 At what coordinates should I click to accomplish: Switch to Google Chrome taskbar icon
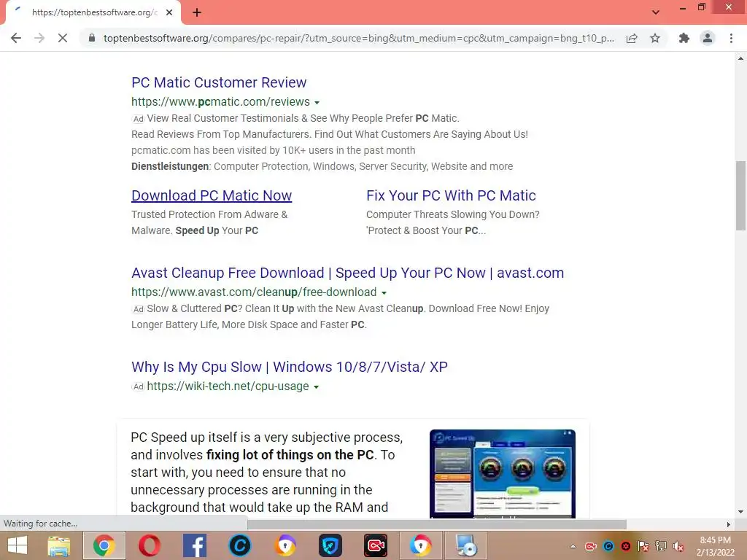tap(104, 545)
